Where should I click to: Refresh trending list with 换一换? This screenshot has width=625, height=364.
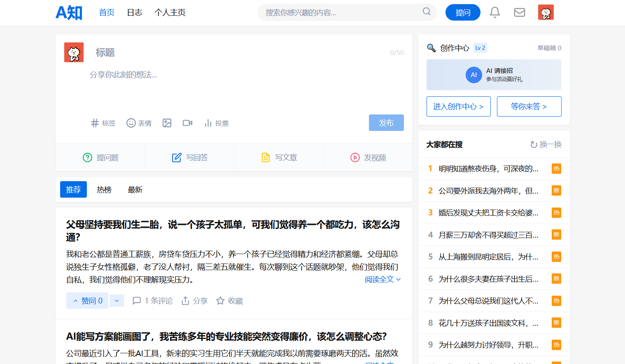click(x=546, y=145)
